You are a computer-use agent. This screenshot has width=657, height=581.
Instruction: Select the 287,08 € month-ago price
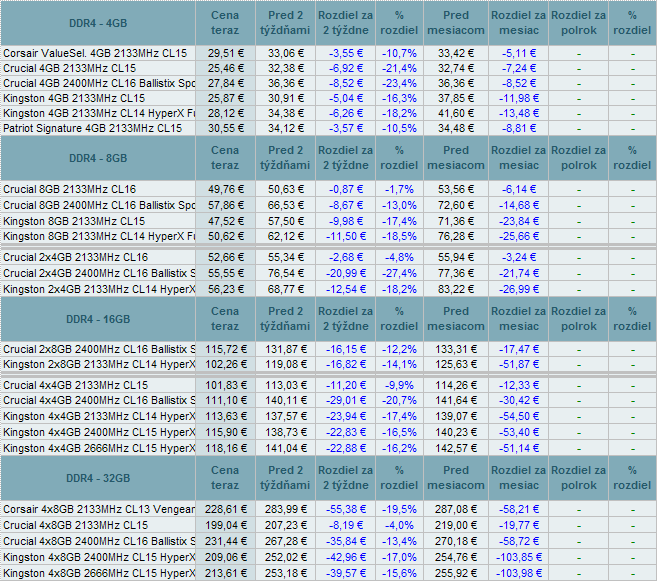(x=456, y=509)
